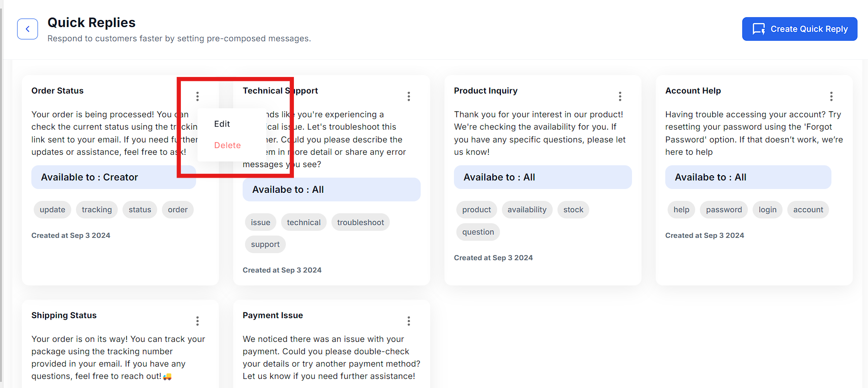
Task: Click the back arrow beside Quick Replies
Action: tap(28, 29)
